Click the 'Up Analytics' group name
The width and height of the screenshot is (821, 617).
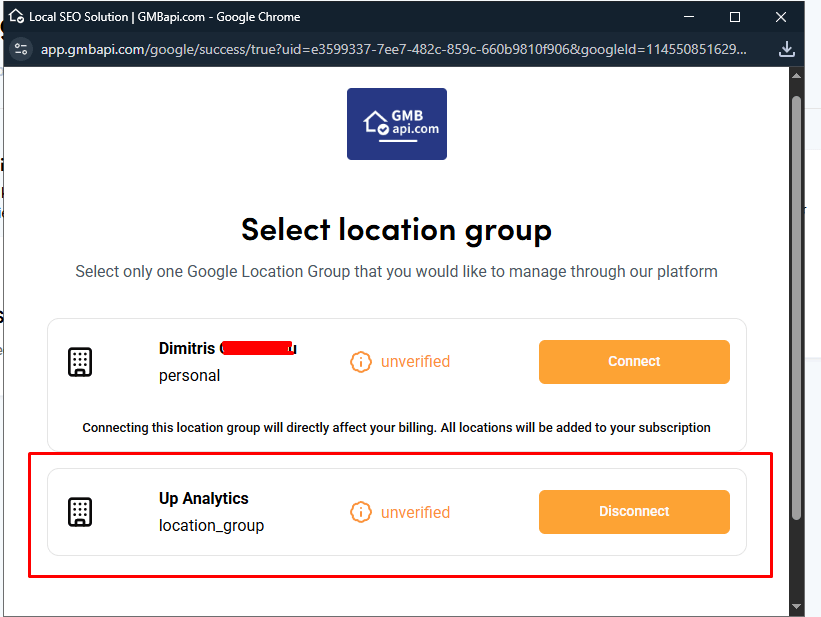204,498
